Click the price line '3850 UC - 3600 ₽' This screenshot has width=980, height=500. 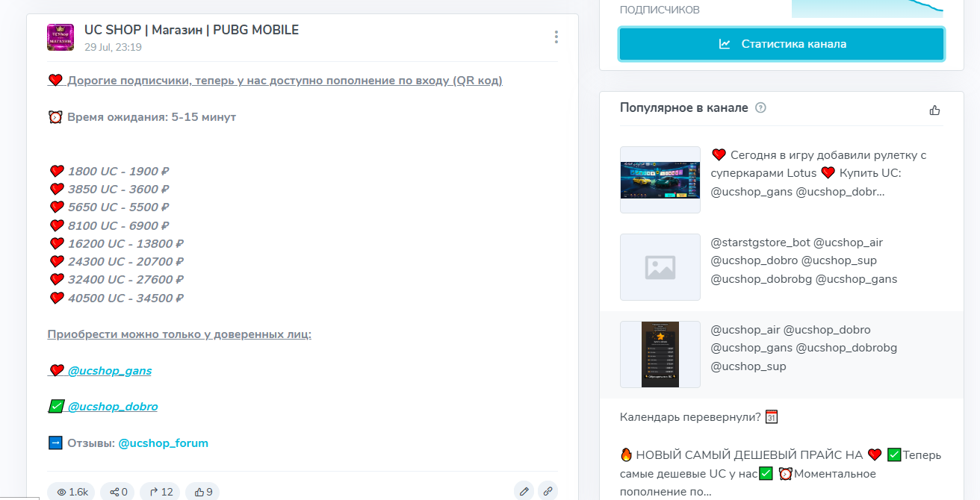[119, 190]
